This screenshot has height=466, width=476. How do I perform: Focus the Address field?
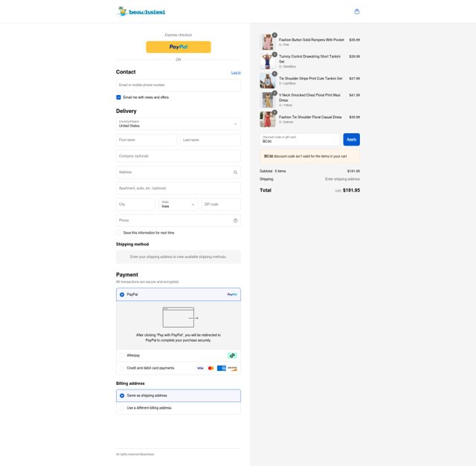(x=178, y=172)
